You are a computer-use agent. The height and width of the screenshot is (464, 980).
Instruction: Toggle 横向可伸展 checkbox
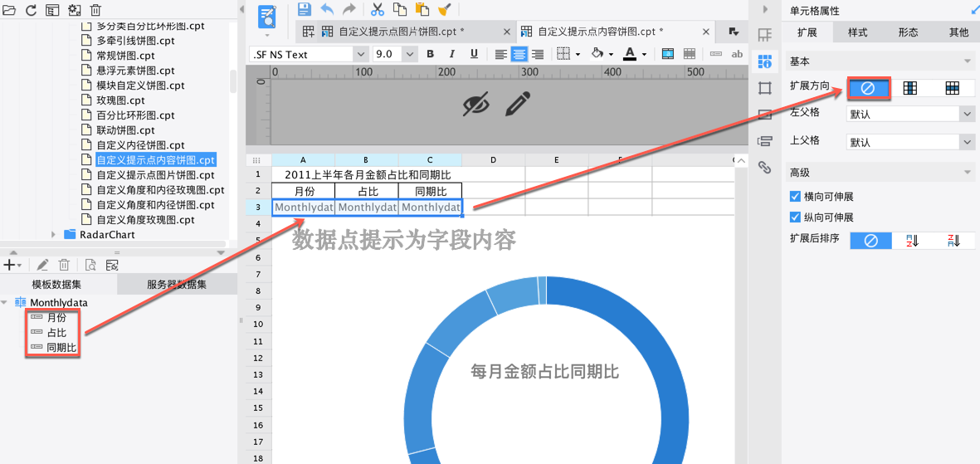pos(795,197)
